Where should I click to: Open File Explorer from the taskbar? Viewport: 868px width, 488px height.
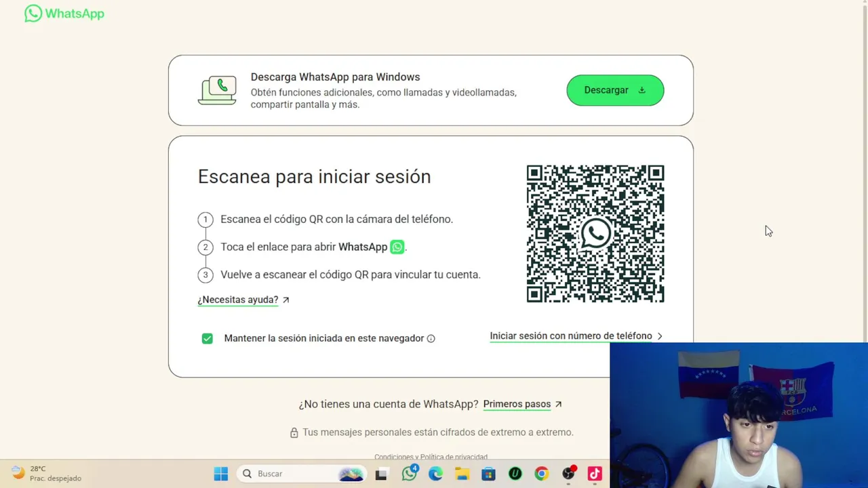coord(462,474)
